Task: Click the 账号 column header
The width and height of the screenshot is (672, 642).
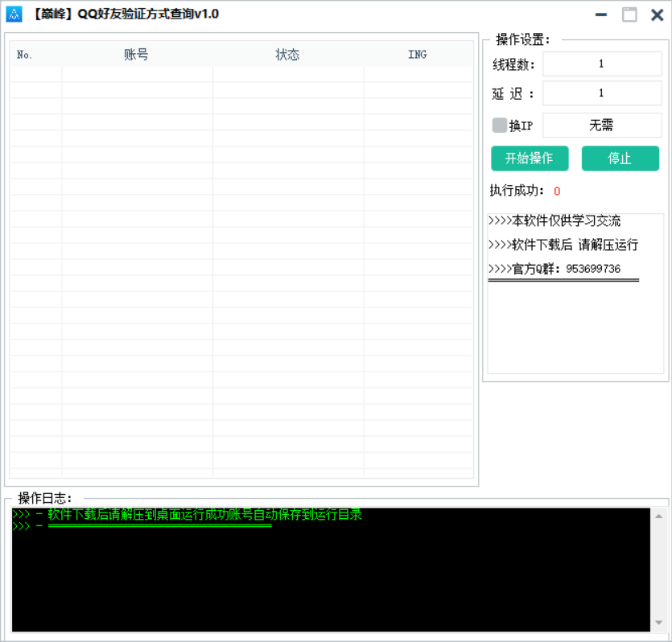Action: pos(136,54)
